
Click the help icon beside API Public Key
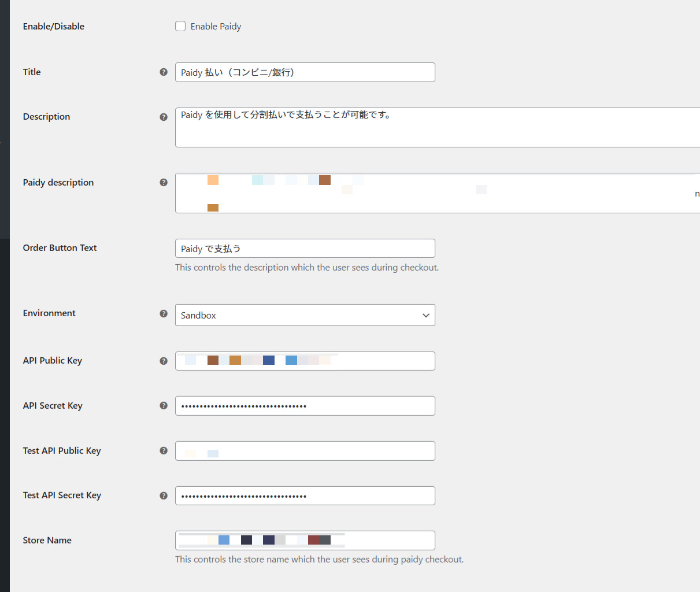[x=164, y=361]
